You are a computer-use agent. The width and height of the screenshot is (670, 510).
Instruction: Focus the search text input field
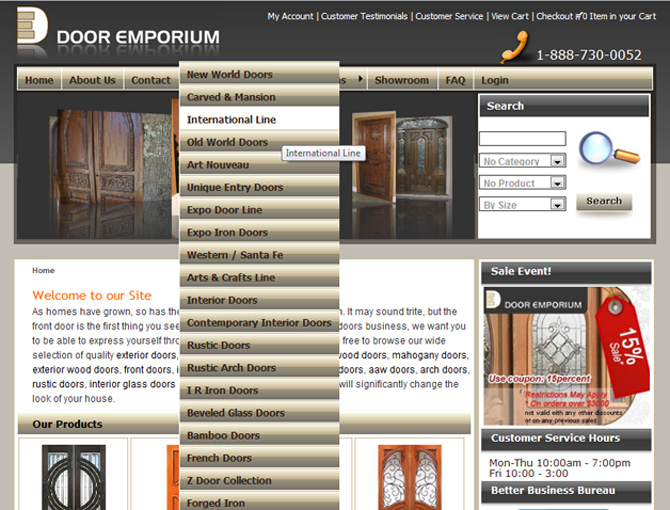tap(523, 138)
